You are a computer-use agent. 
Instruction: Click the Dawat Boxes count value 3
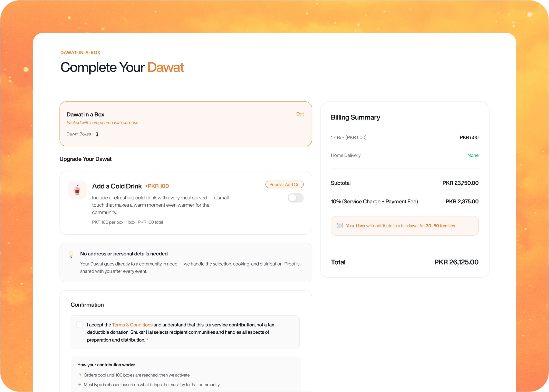pos(97,134)
